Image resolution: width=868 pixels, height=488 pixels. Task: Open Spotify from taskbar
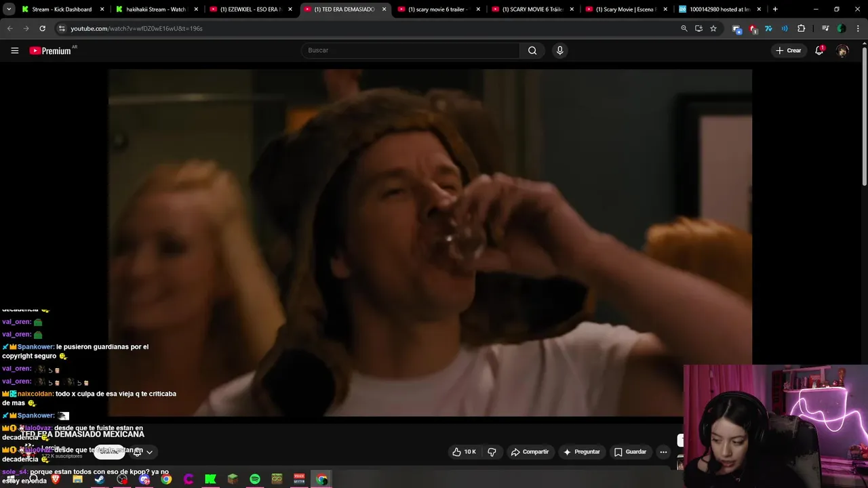(255, 479)
